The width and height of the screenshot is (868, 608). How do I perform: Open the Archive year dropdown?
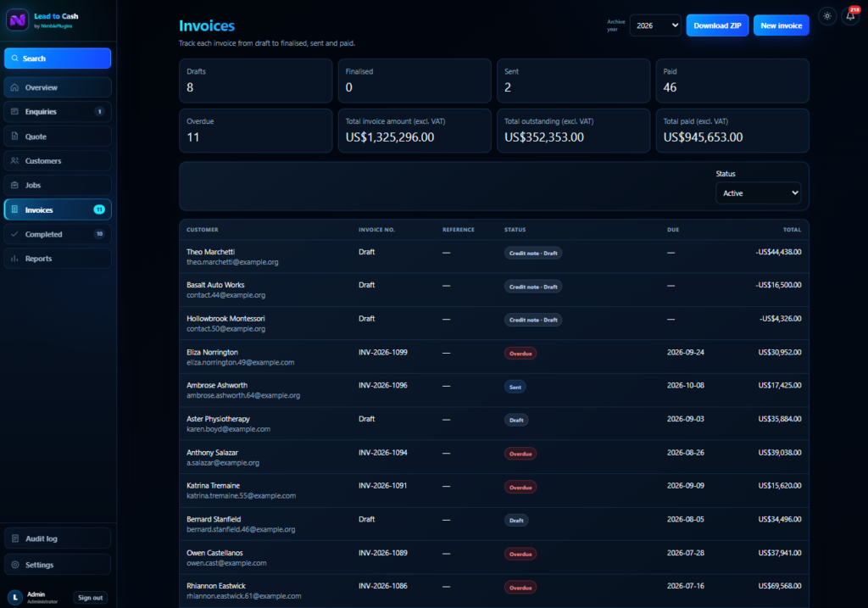pos(655,25)
